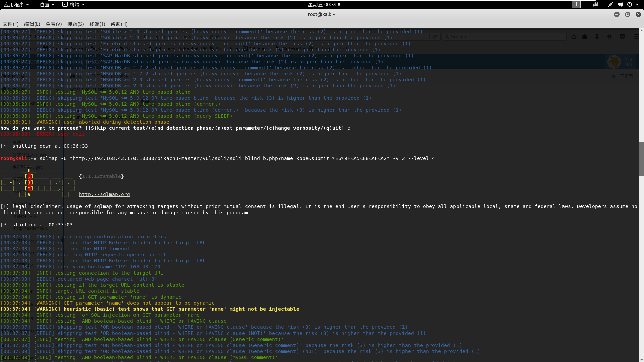
Task: Open the 查看(V) menu
Action: [54, 24]
